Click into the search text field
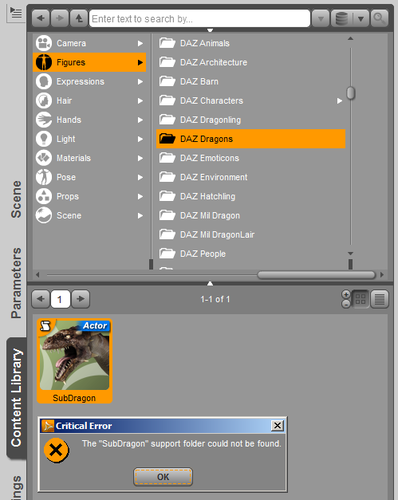Viewport: 398px width, 500px height. pyautogui.click(x=199, y=19)
